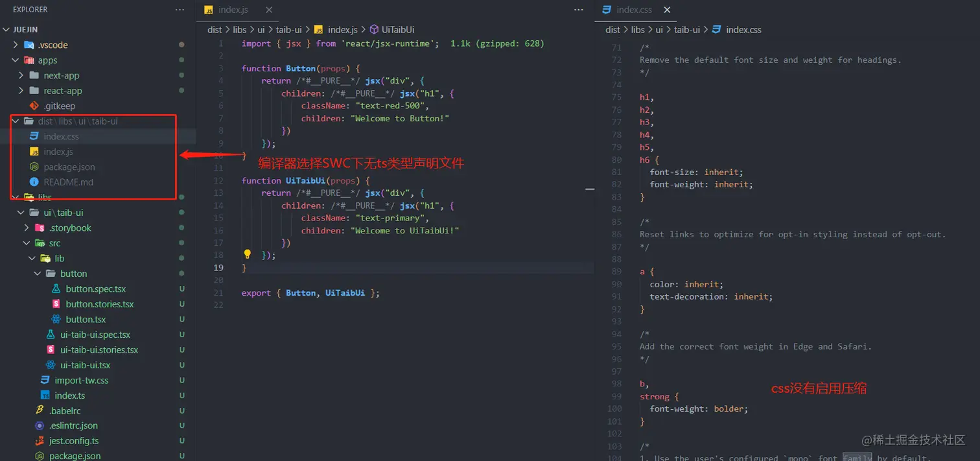The height and width of the screenshot is (461, 980).
Task: Click the git icon of .gitkeep
Action: pos(34,106)
